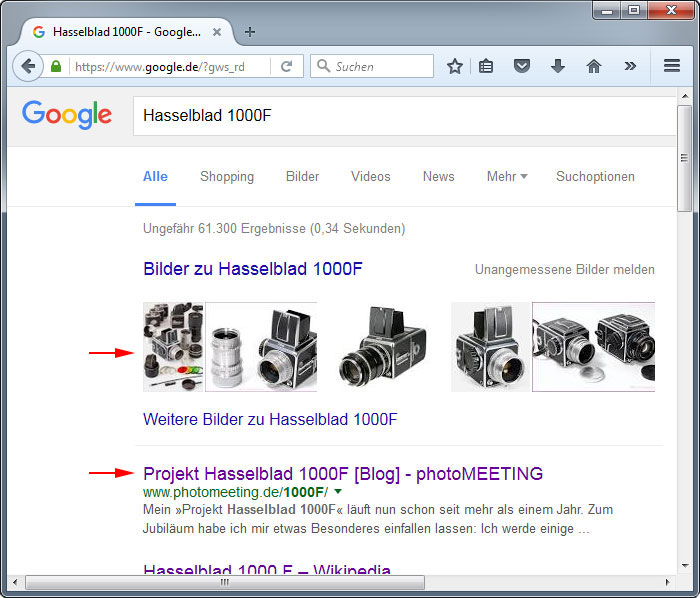Minimize the browser window

click(607, 10)
